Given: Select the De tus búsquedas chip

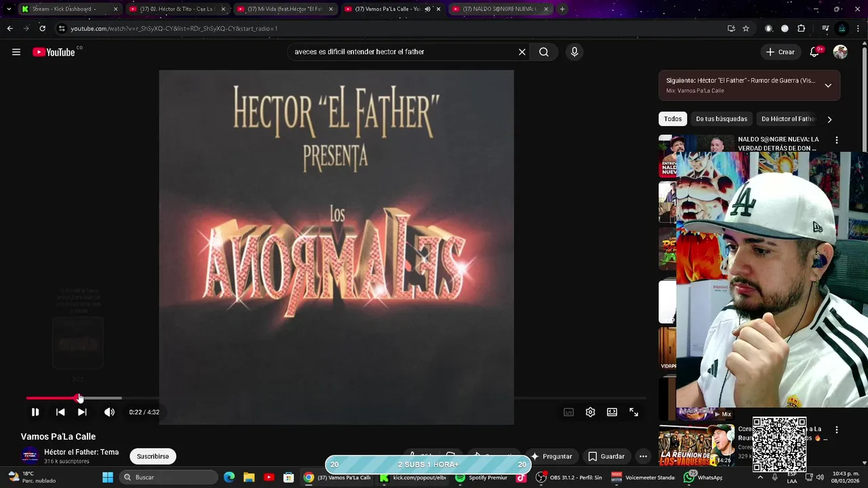Looking at the screenshot, I should click(722, 119).
